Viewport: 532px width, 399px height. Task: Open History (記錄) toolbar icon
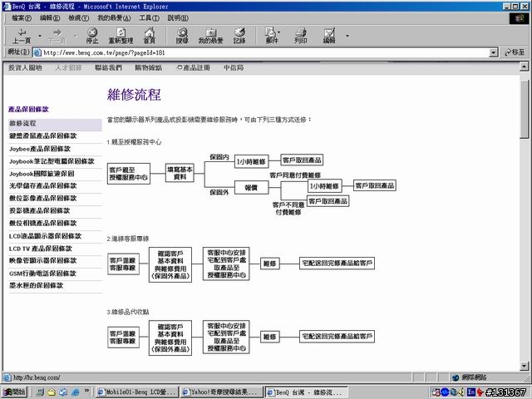(x=239, y=36)
